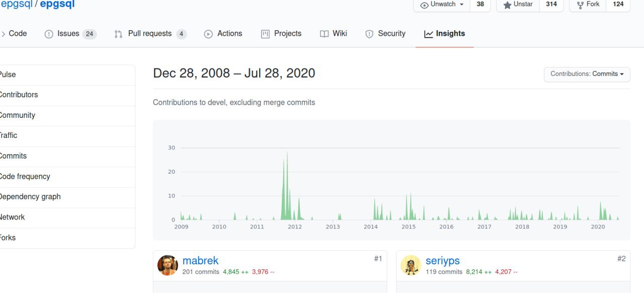Open the Security tab
This screenshot has width=644, height=293.
[385, 34]
